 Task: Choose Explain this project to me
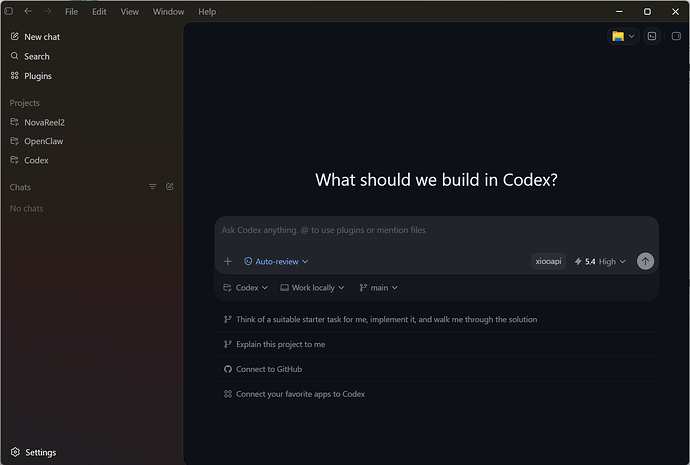437,344
